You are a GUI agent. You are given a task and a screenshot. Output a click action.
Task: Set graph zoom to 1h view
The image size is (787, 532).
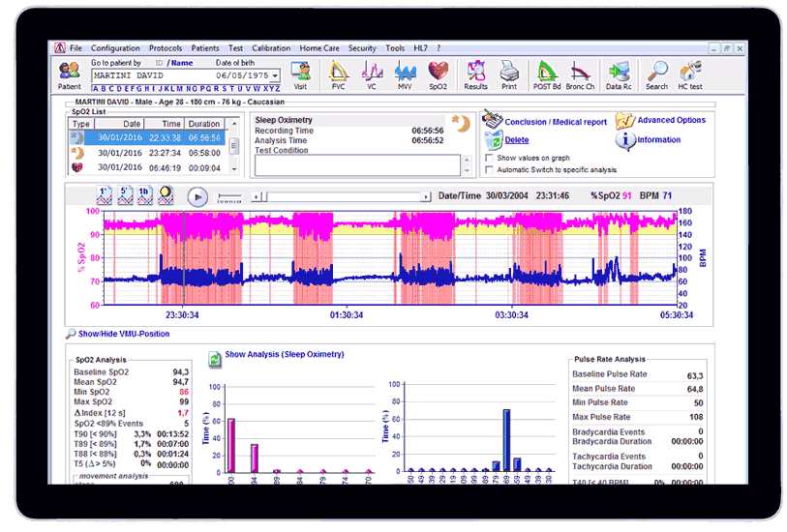(145, 195)
